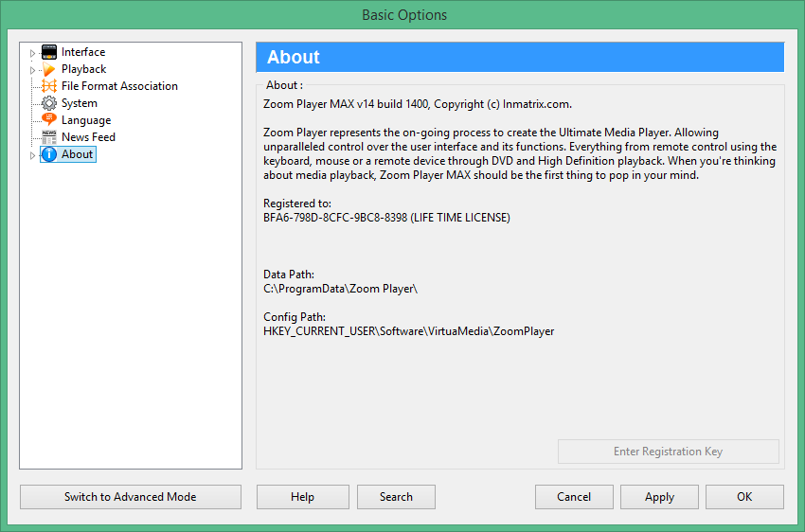Click the Basic Options title bar
This screenshot has width=805, height=532.
[403, 15]
